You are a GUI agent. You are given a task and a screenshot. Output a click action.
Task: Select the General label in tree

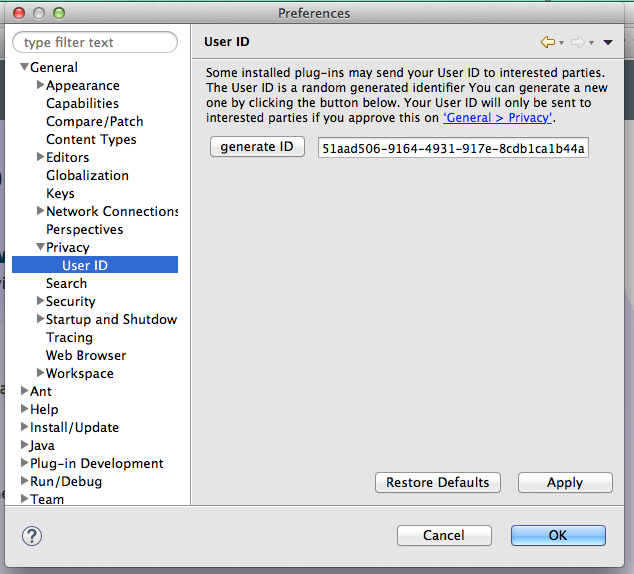(x=54, y=68)
